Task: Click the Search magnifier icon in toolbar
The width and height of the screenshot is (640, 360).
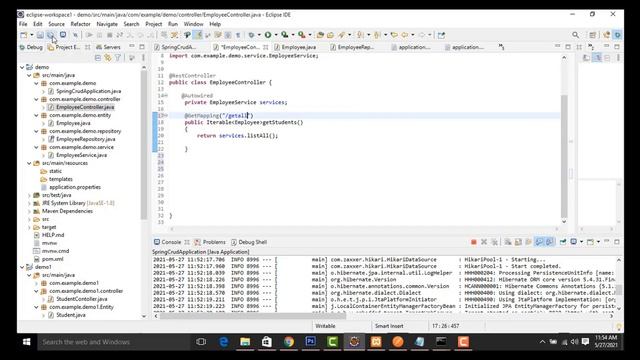Action: [x=576, y=35]
